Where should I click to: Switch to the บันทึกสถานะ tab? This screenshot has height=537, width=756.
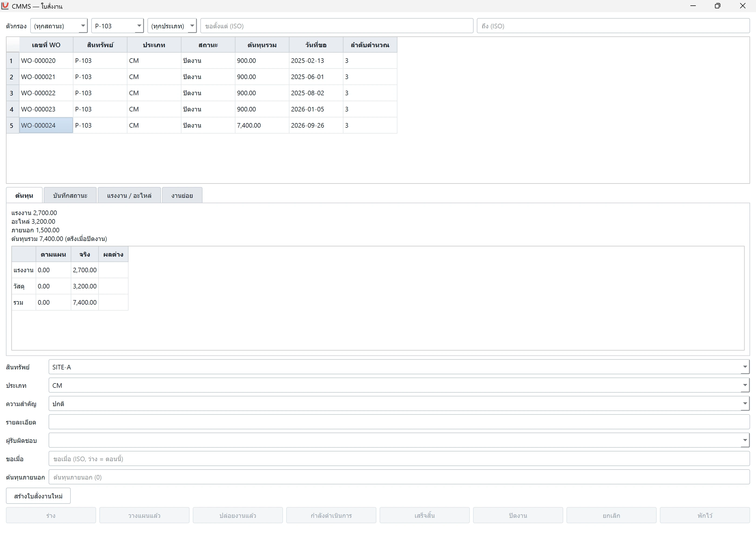point(70,195)
